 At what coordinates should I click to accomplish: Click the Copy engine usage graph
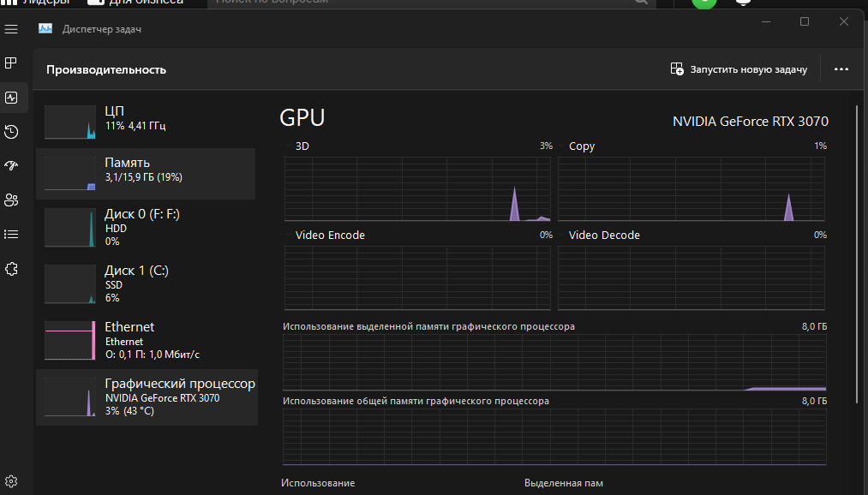click(691, 189)
